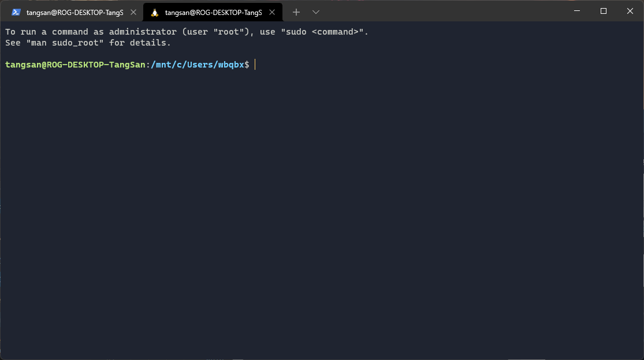Close the PowerShell tab

pos(133,12)
